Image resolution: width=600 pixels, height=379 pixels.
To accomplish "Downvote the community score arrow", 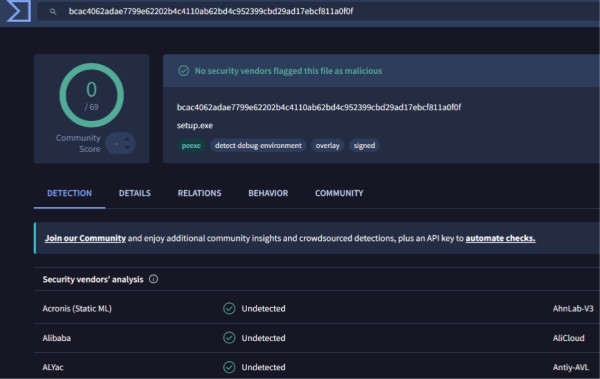I will coord(127,148).
